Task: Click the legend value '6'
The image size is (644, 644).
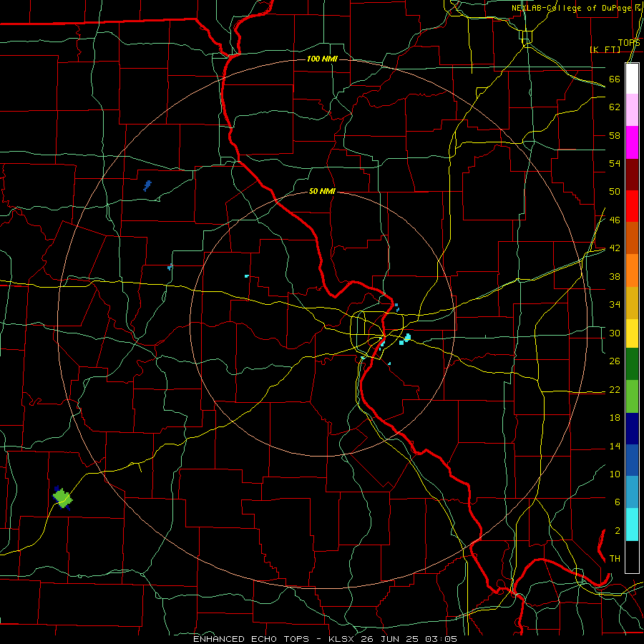Action: click(x=617, y=502)
